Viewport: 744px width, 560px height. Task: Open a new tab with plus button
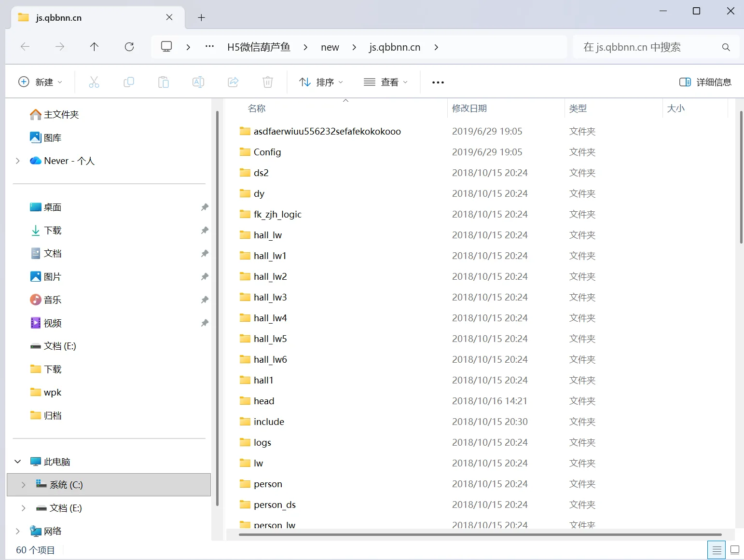tap(202, 18)
